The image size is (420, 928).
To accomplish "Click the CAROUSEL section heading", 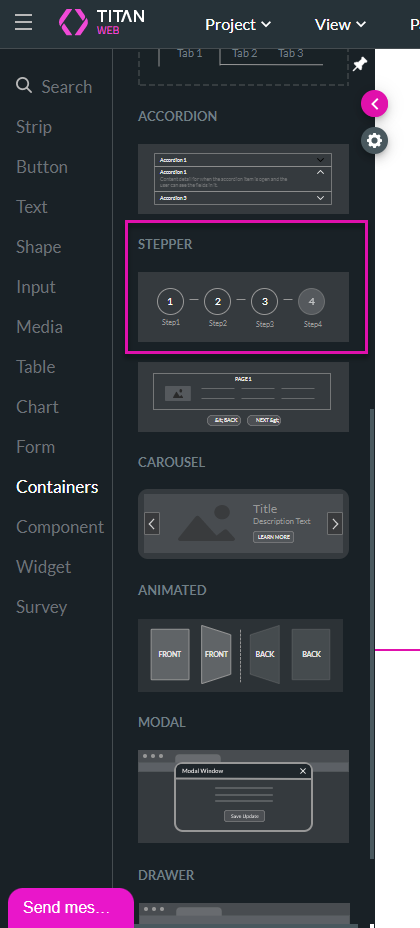I will [x=172, y=462].
